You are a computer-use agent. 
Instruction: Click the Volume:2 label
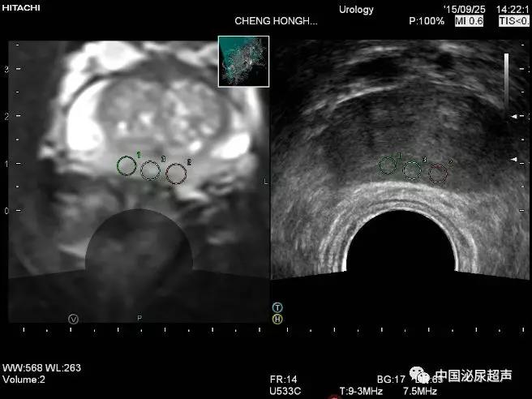[24, 380]
